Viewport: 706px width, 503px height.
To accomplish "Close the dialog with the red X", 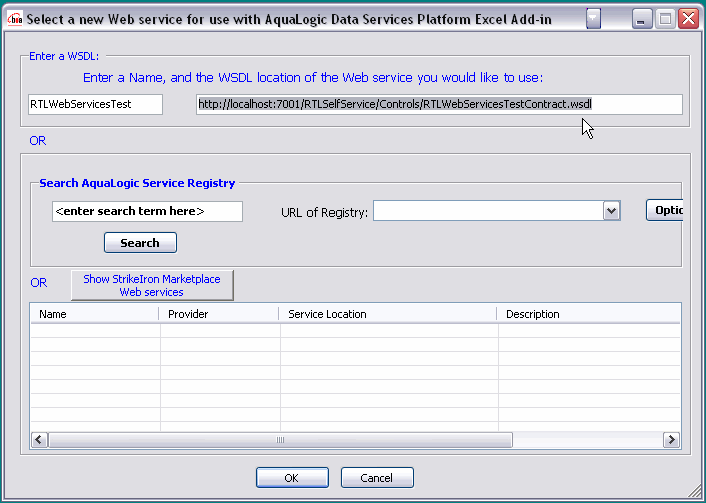I will tap(688, 19).
